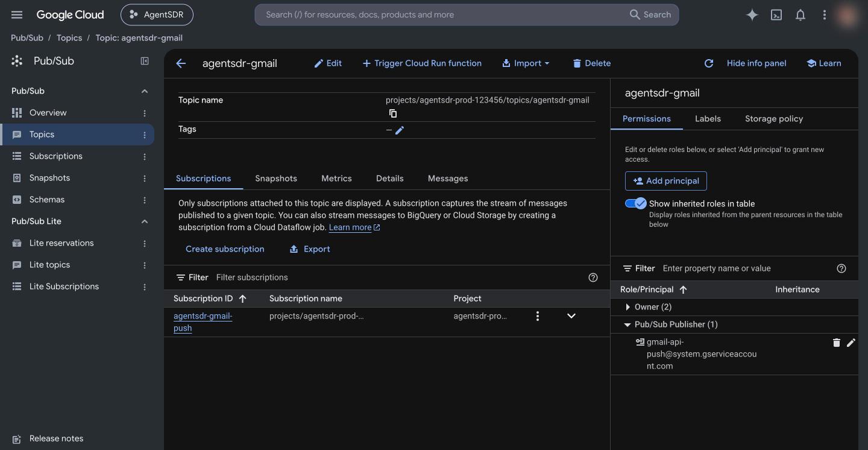Select the Labels tab in info panel
Viewport: 868px width, 450px height.
708,119
